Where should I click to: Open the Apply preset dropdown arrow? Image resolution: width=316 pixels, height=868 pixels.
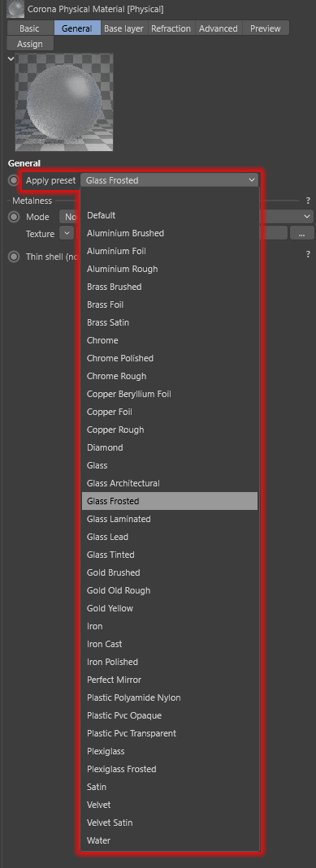tap(252, 180)
